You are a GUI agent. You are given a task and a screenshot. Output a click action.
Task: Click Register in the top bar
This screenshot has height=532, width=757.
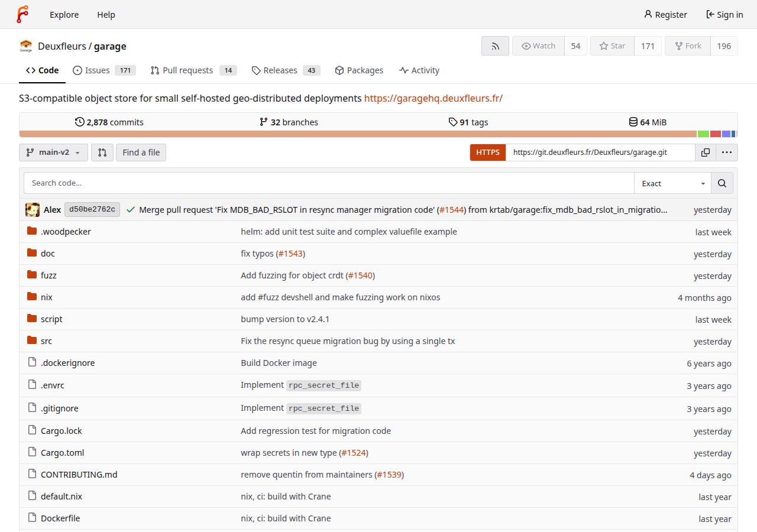[x=665, y=14]
